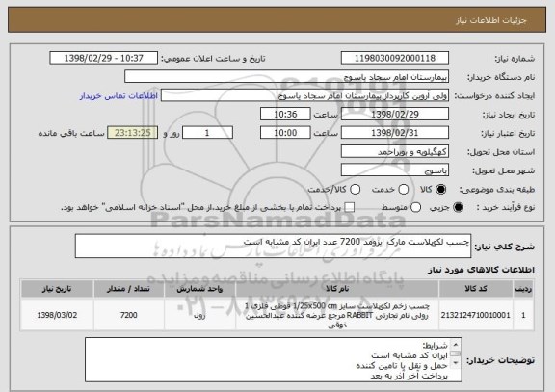Click the scroll-up arrow in buyer notes
The width and height of the screenshot is (555, 392).
point(456,344)
